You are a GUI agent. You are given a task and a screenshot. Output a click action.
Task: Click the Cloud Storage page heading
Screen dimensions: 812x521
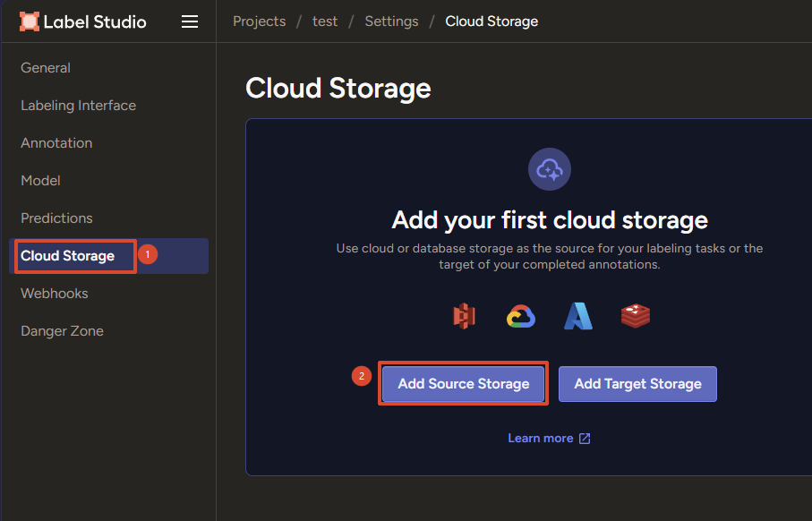(x=338, y=88)
